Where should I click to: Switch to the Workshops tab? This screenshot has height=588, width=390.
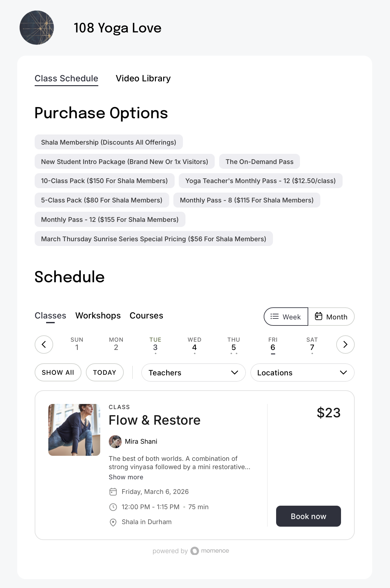click(98, 316)
